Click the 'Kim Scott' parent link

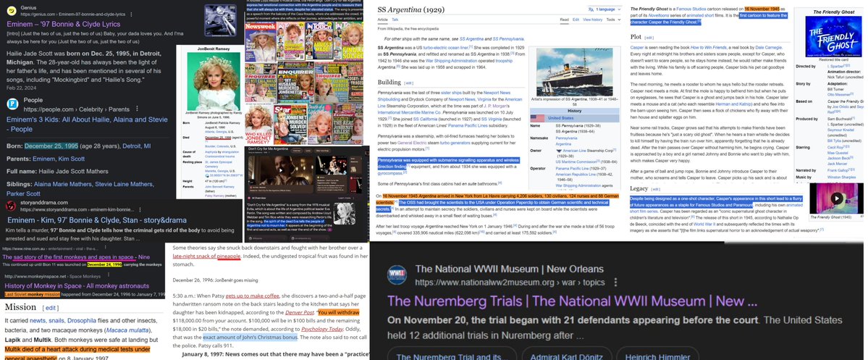[x=72, y=159]
